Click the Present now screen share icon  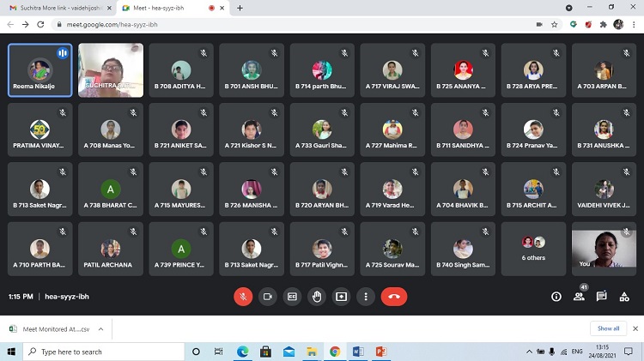click(342, 297)
